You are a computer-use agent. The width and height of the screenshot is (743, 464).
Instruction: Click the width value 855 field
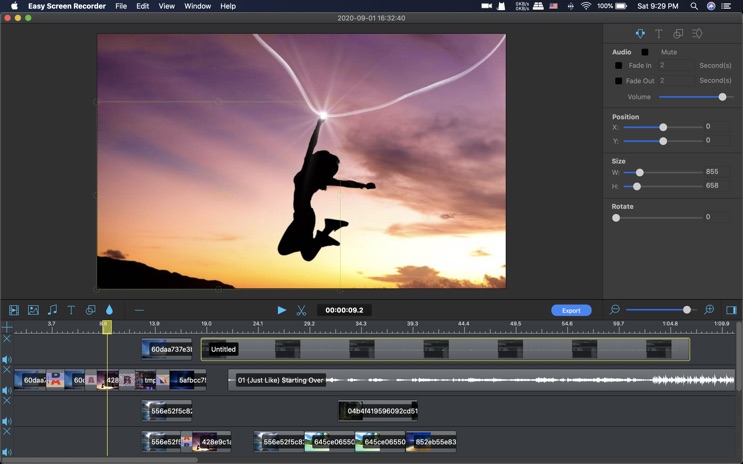point(716,172)
